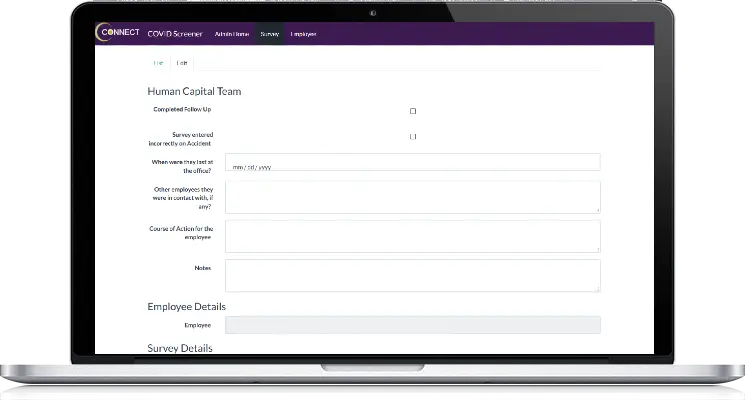This screenshot has width=745, height=400.
Task: Check the Completed Follow Up checkbox
Action: pos(413,111)
